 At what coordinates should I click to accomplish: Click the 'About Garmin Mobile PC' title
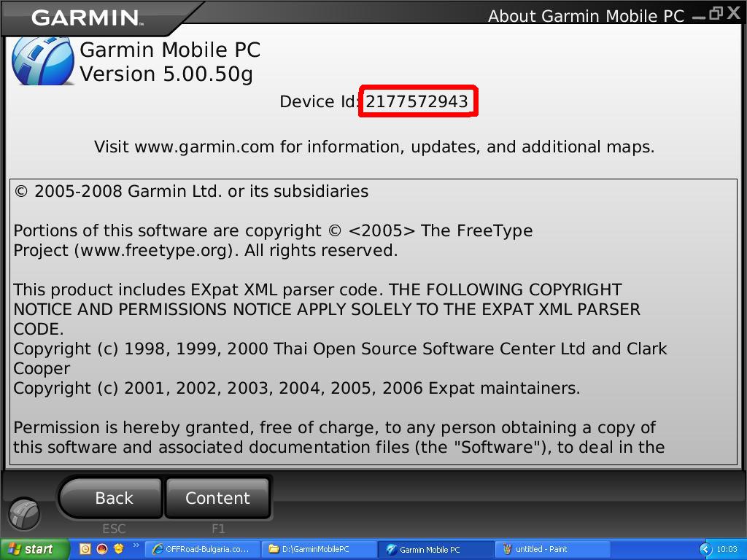click(587, 16)
